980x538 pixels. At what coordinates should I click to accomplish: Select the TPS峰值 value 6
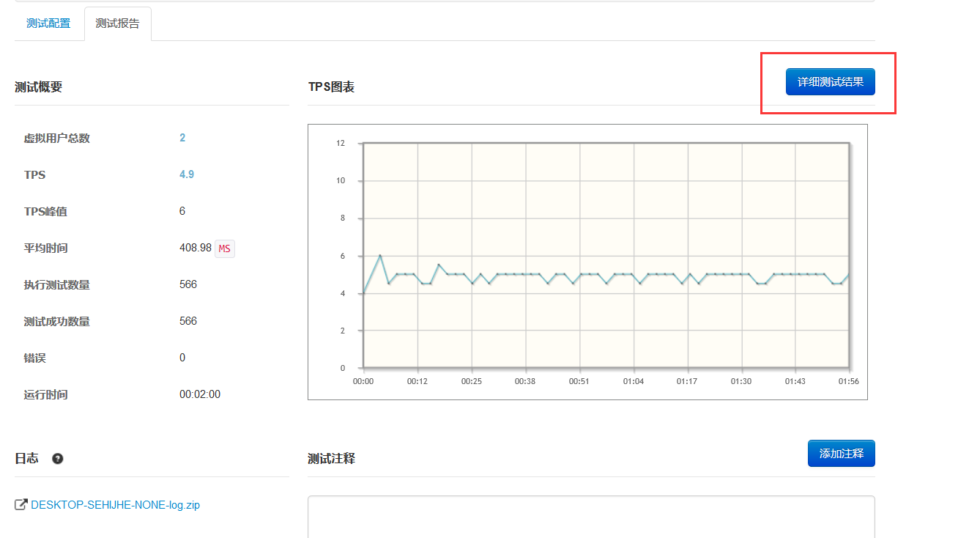click(x=182, y=211)
